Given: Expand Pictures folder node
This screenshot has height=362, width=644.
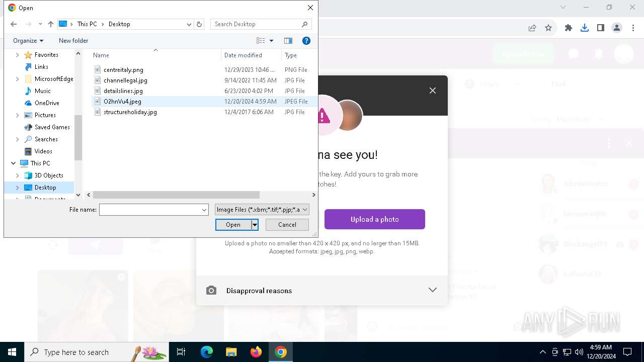Looking at the screenshot, I should pos(18,115).
